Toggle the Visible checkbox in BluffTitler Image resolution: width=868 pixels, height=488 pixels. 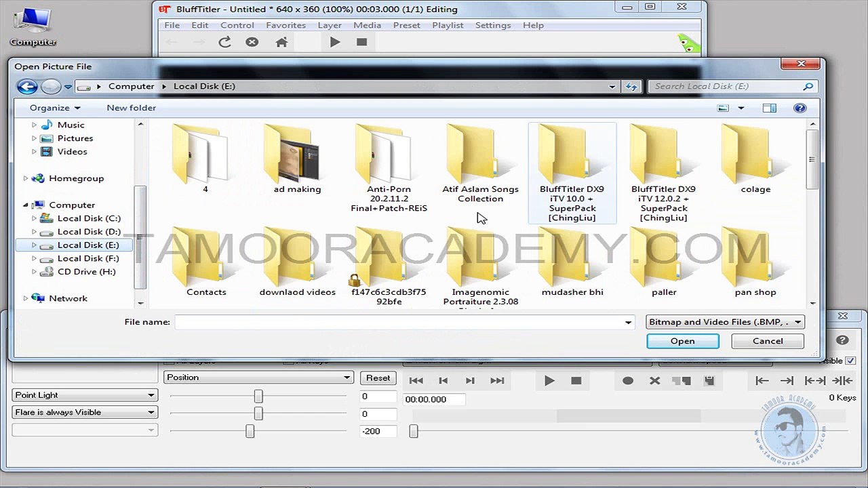(850, 361)
